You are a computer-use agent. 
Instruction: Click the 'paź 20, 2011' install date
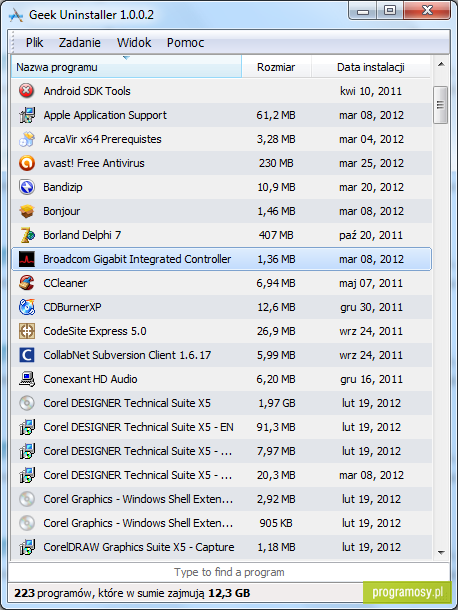[x=371, y=235]
